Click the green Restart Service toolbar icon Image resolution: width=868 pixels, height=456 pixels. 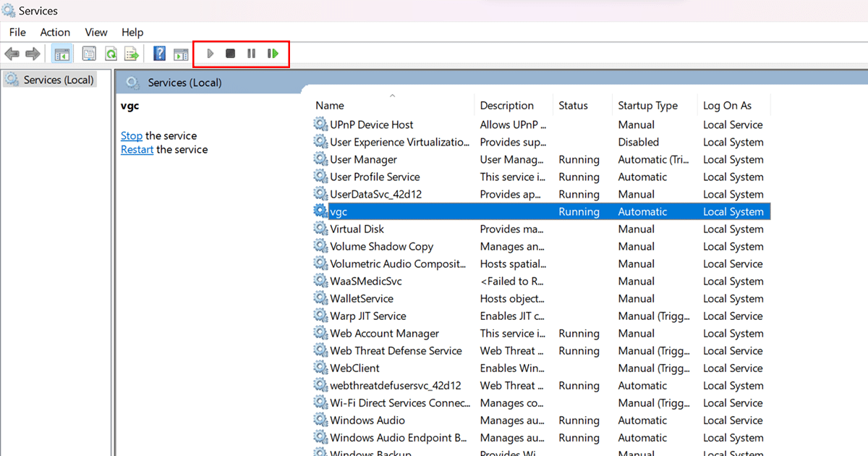[x=273, y=54]
